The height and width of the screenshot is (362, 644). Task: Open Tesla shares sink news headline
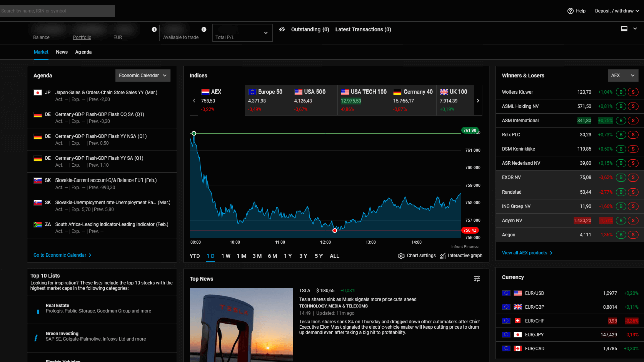pos(358,299)
